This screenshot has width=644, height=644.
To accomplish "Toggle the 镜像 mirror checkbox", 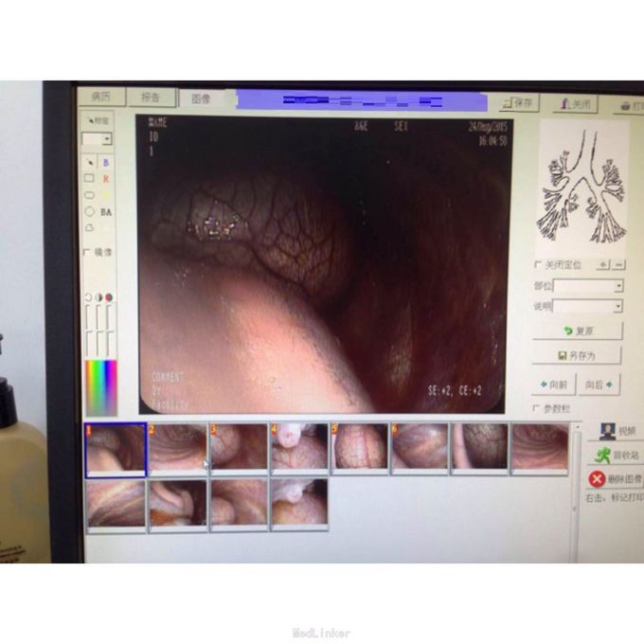I will (88, 253).
